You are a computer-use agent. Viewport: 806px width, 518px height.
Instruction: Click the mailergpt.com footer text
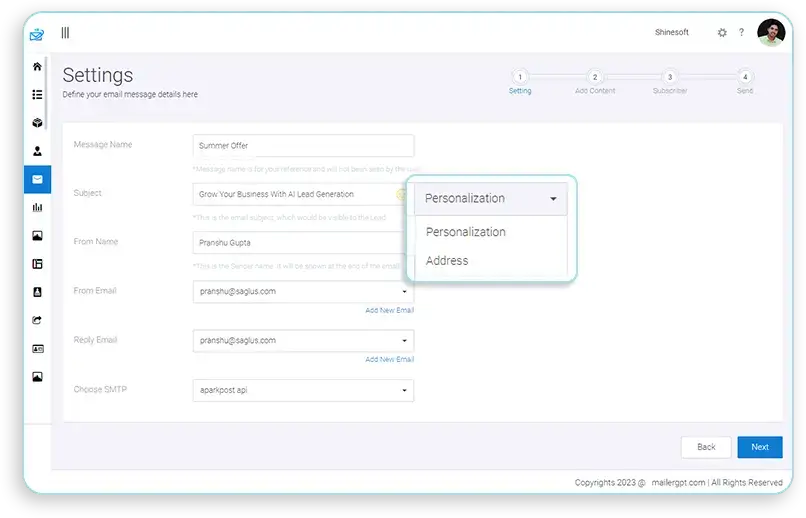pos(678,483)
